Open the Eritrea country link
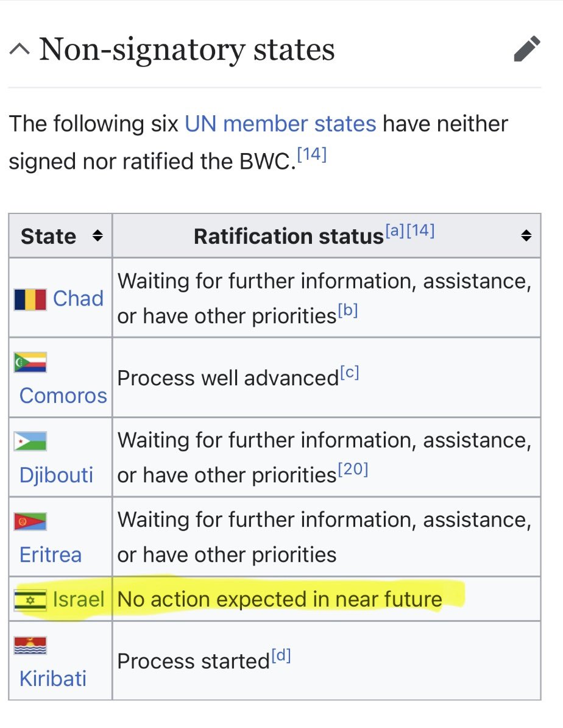 point(51,554)
